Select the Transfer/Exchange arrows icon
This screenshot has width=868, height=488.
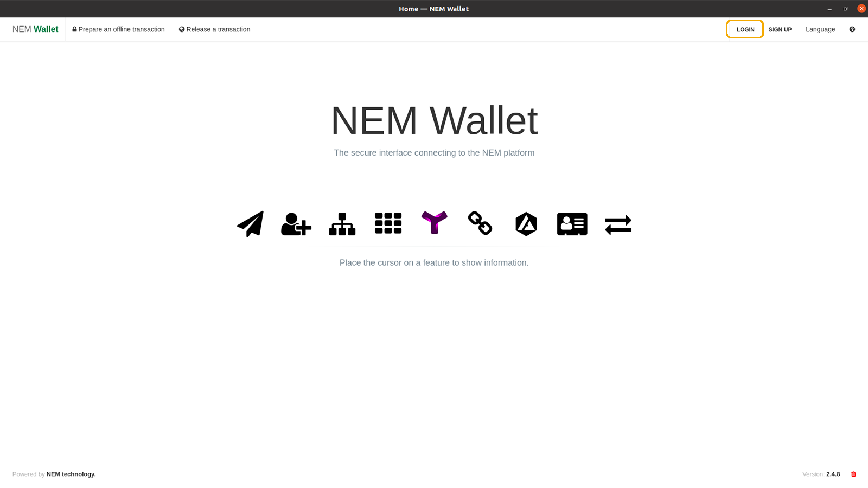click(x=618, y=223)
